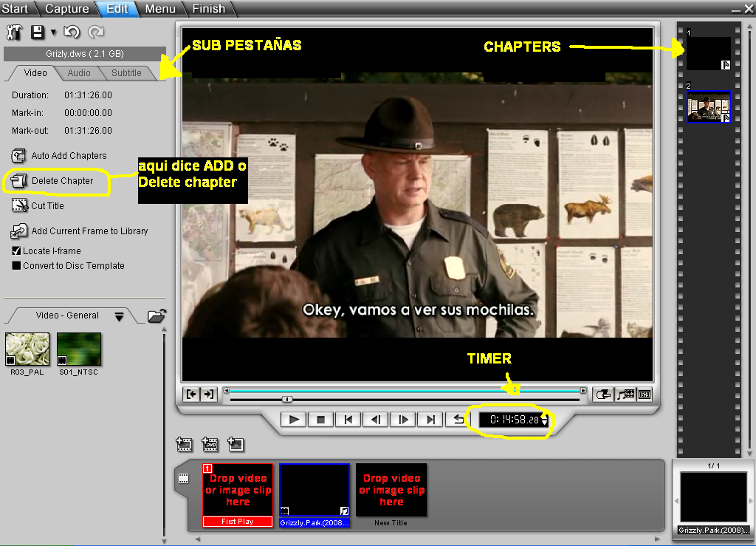Expand the save options arrow beside the floppy disk
This screenshot has width=756, height=546.
pos(53,33)
